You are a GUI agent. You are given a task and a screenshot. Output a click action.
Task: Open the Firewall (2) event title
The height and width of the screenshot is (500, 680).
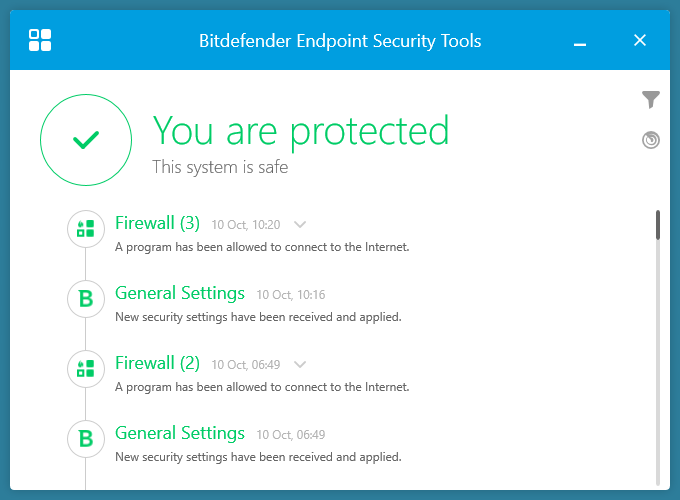click(x=157, y=363)
